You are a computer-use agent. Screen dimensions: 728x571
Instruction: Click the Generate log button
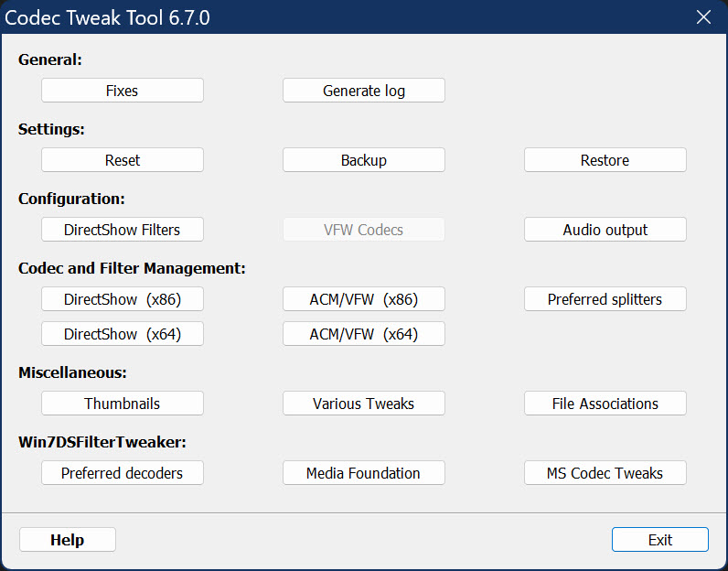[363, 90]
